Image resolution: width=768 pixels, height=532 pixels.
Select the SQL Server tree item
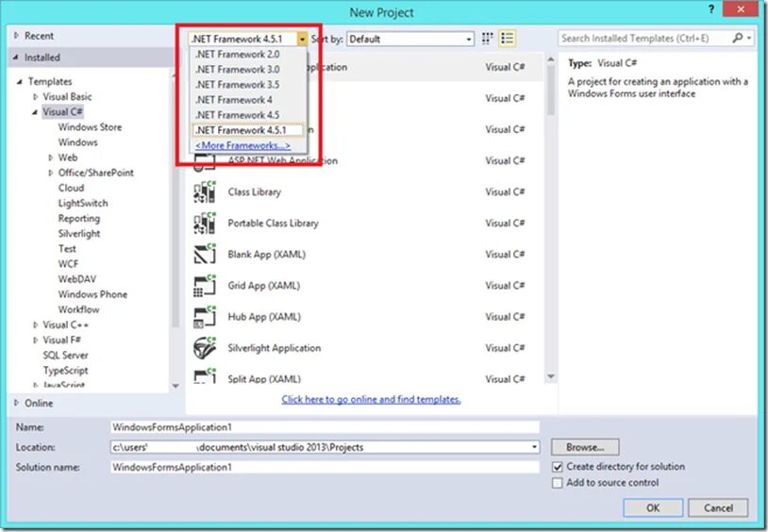65,356
